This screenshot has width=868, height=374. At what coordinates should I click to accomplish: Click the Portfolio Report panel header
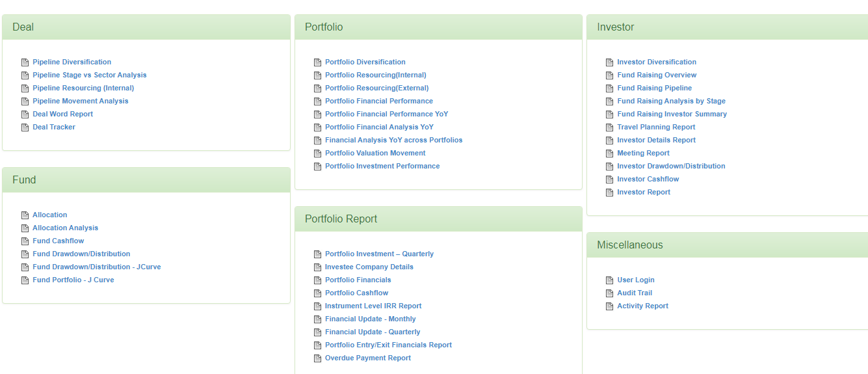438,219
